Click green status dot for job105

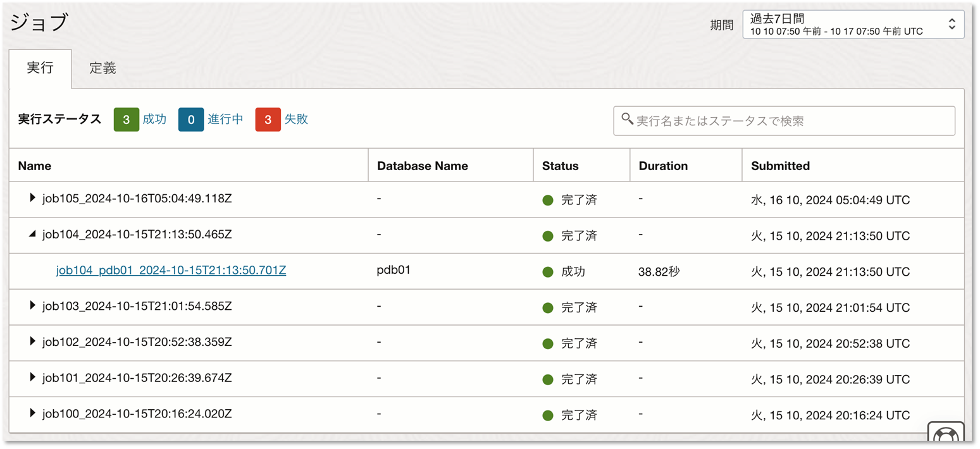[548, 200]
